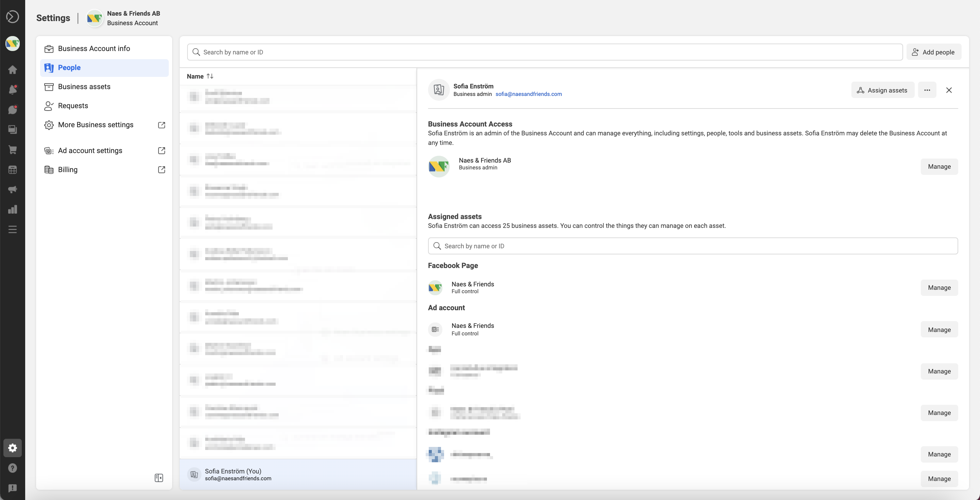Click the Naes & Friends Facebook Page logo

point(435,287)
